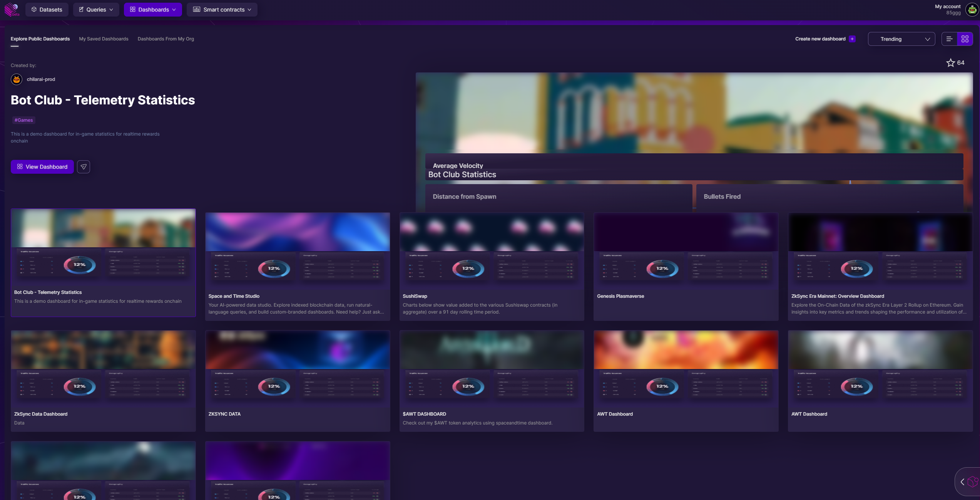Open ZkSync Era Mainnet Overview card

point(880,267)
